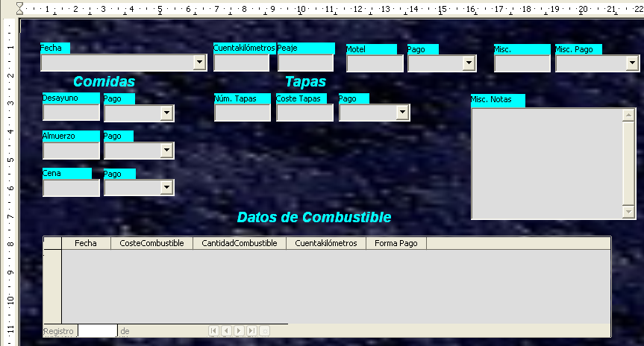Image resolution: width=644 pixels, height=346 pixels.
Task: Click the CosteCombustible column header
Action: (x=151, y=243)
